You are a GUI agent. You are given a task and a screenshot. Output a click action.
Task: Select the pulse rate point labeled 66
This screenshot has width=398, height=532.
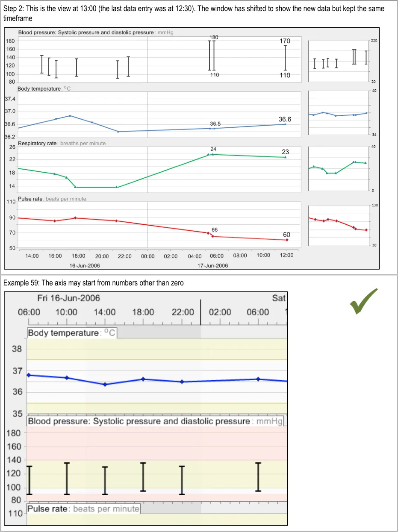coord(212,236)
